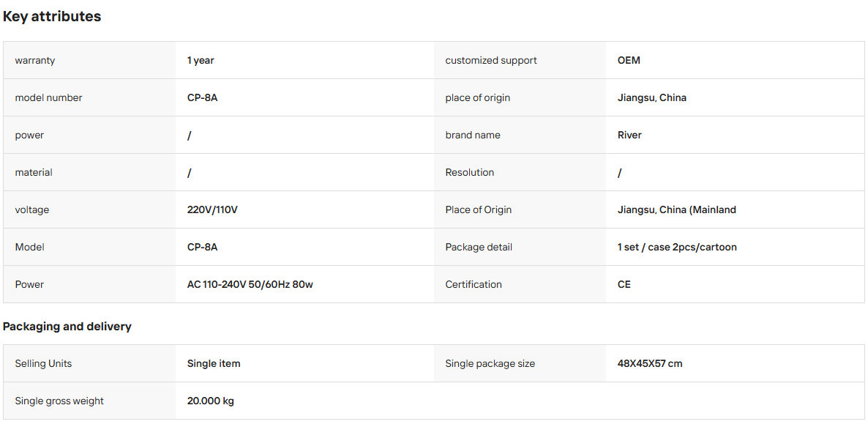Select the brand name value River
Screen dimensions: 868x427
point(629,135)
